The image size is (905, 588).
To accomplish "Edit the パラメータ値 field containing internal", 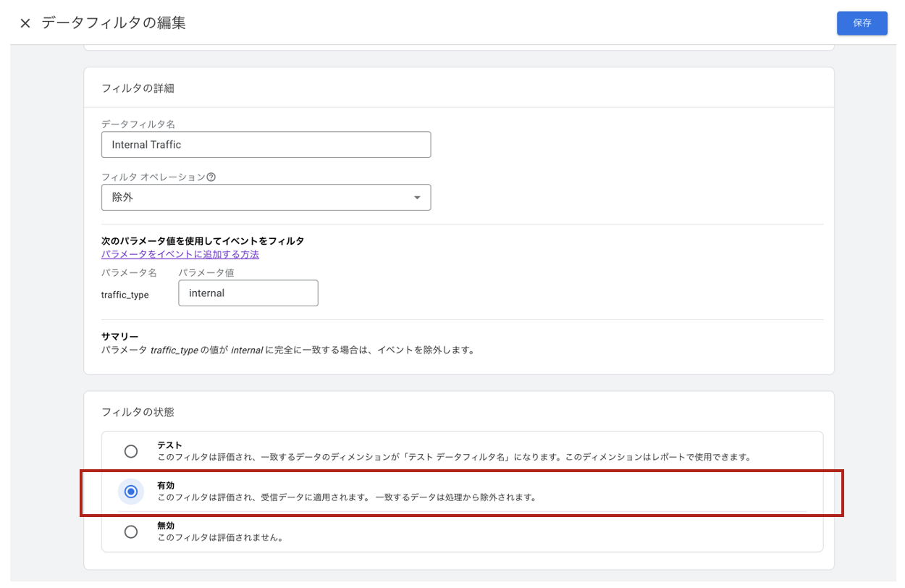I will (x=248, y=293).
